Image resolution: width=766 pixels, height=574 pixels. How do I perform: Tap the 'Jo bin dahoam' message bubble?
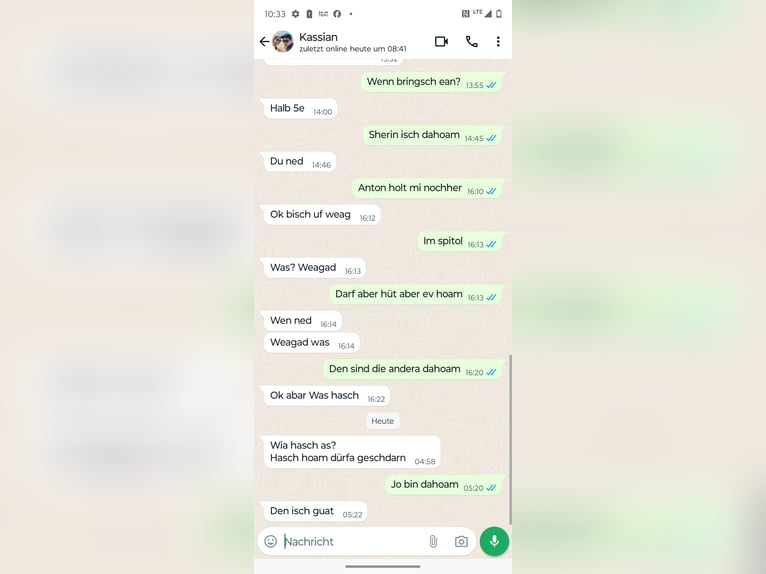pyautogui.click(x=444, y=485)
